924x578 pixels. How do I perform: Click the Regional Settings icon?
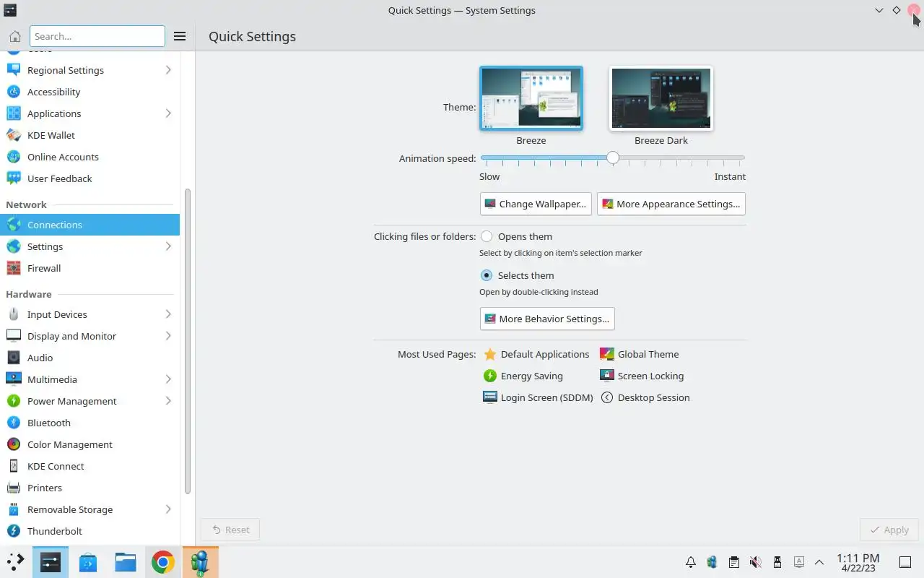coord(13,70)
